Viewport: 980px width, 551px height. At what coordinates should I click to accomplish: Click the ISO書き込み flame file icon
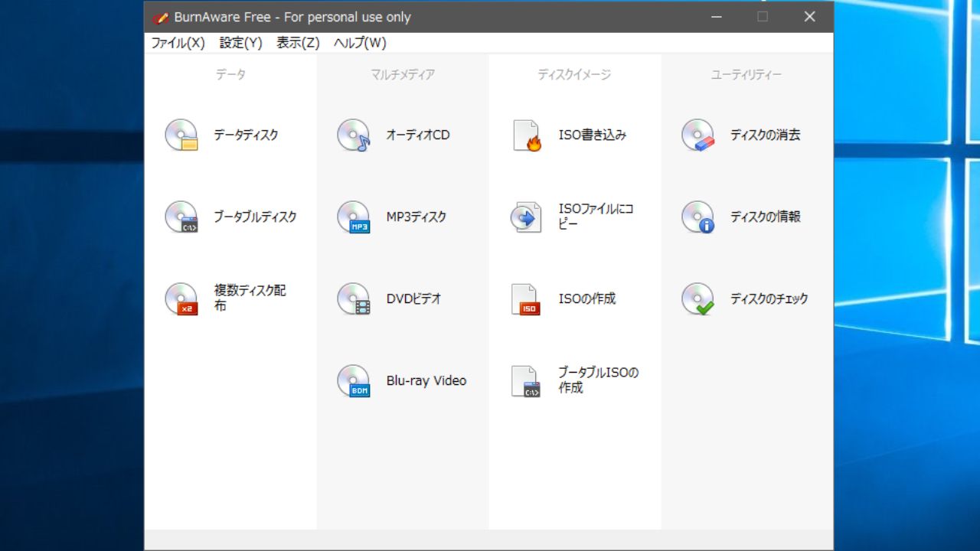tap(527, 135)
